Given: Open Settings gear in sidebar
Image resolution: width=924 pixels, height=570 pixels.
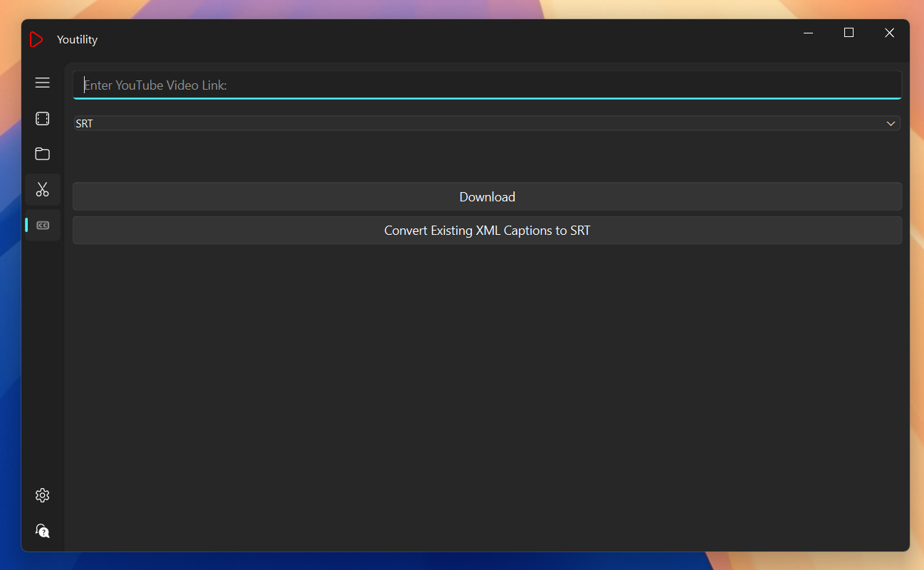Looking at the screenshot, I should pyautogui.click(x=43, y=495).
